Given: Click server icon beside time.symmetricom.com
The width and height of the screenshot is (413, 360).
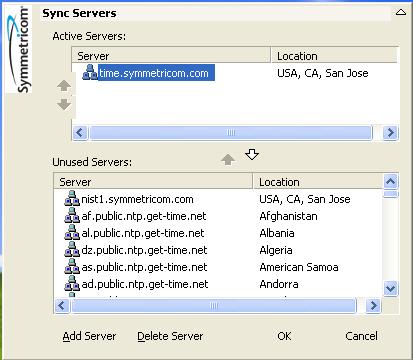Looking at the screenshot, I should tap(90, 72).
